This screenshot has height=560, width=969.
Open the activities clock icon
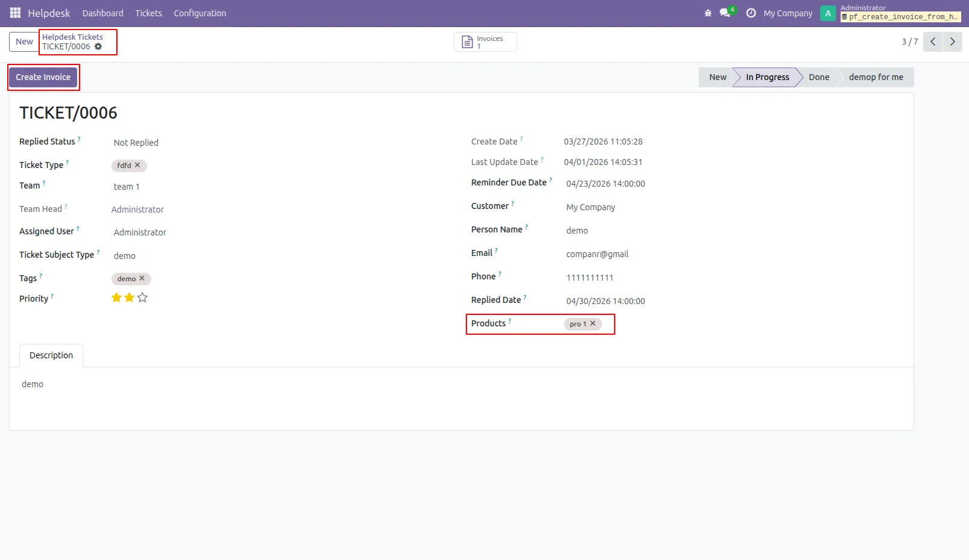[751, 13]
